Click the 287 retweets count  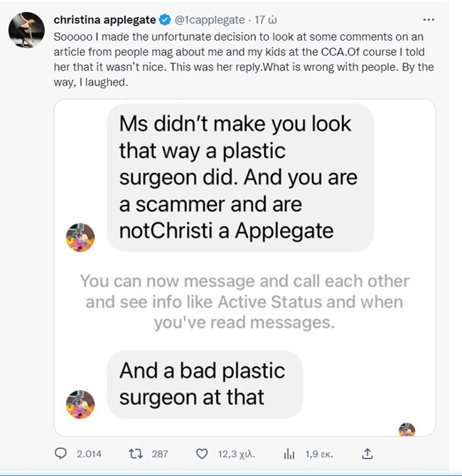[x=160, y=453]
